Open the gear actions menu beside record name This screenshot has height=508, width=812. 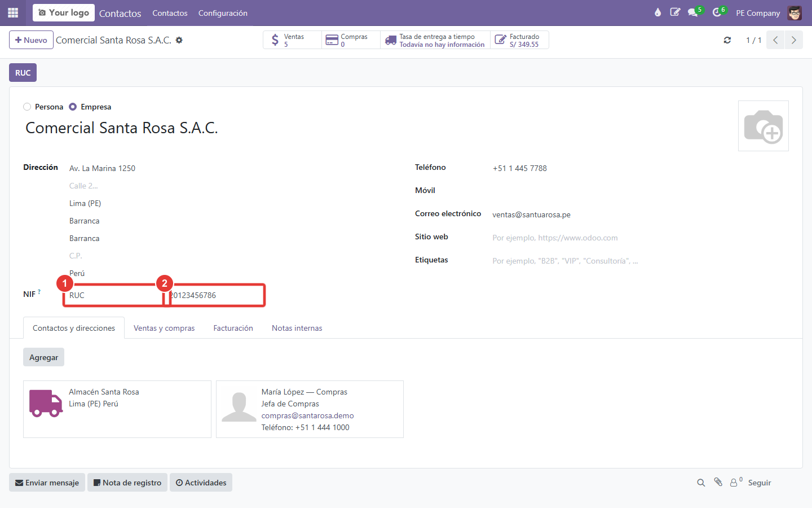pyautogui.click(x=179, y=40)
